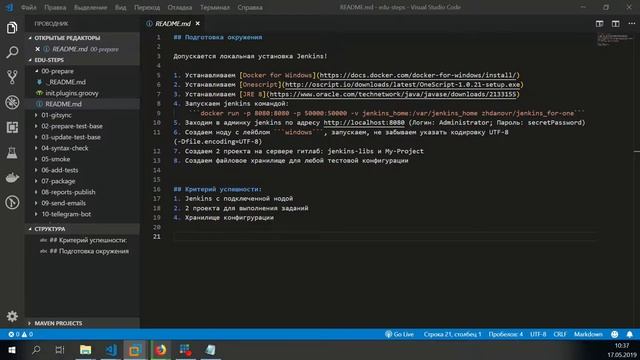The image size is (640, 360).
Task: Open the Git history circular icon
Action: pyautogui.click(x=12, y=202)
